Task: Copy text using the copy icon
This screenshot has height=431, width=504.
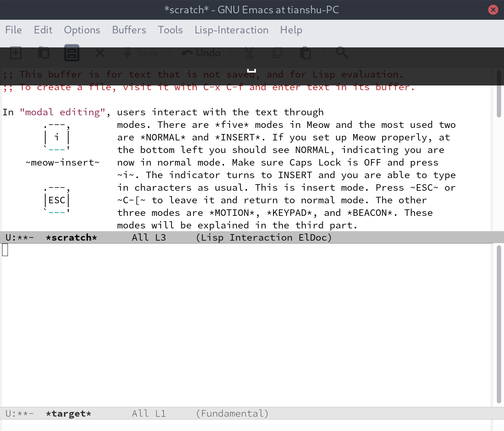Action: coord(277,53)
